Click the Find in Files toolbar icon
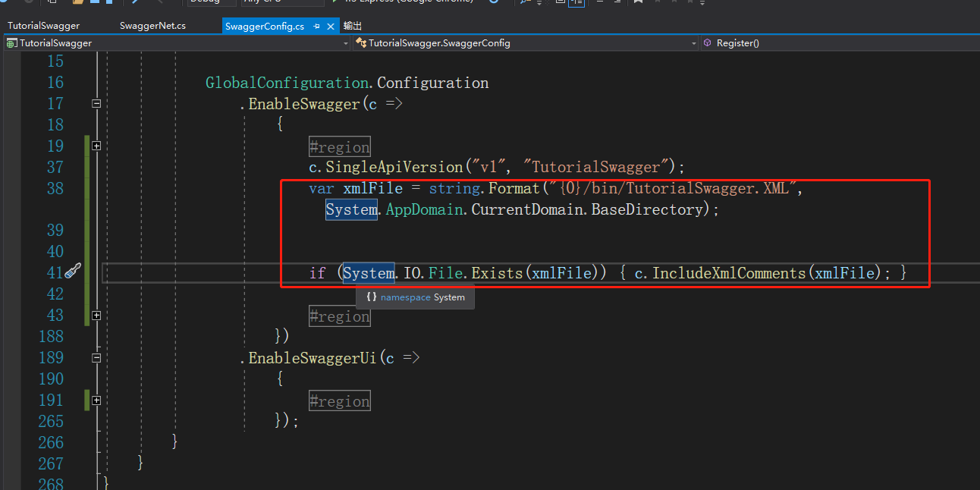This screenshot has width=980, height=490. coord(523,3)
